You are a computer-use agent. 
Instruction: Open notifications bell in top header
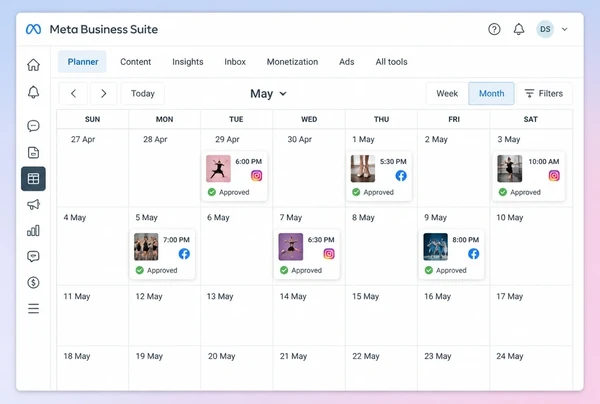[518, 29]
